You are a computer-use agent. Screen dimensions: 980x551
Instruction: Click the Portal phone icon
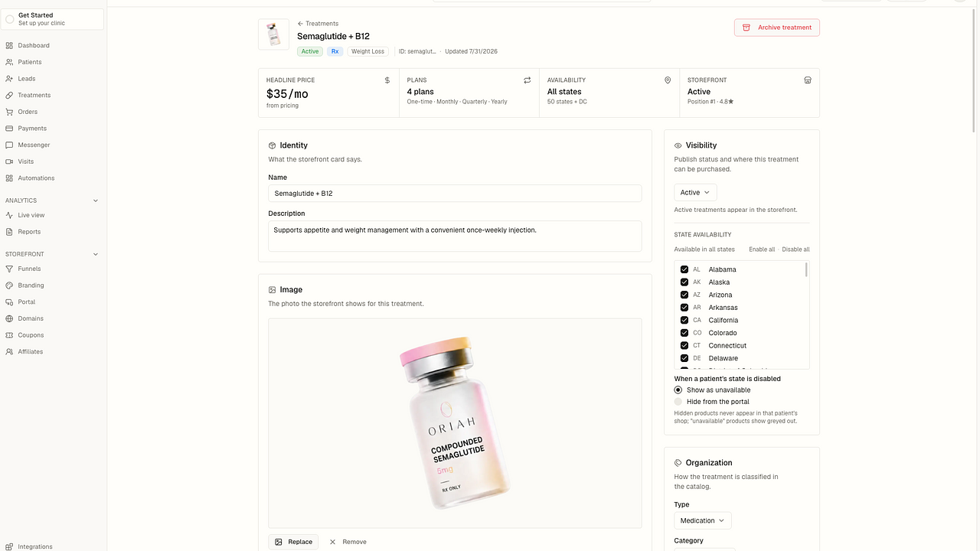coord(9,302)
